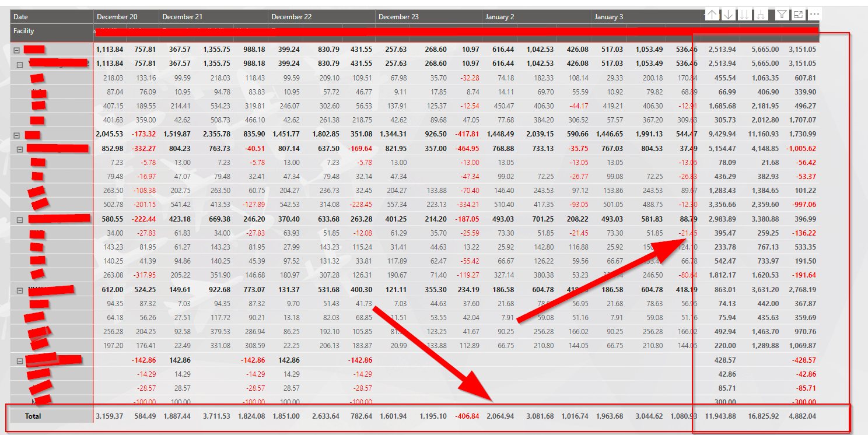Image resolution: width=868 pixels, height=435 pixels.
Task: Click cell value 1,802.85
Action: click(325, 134)
